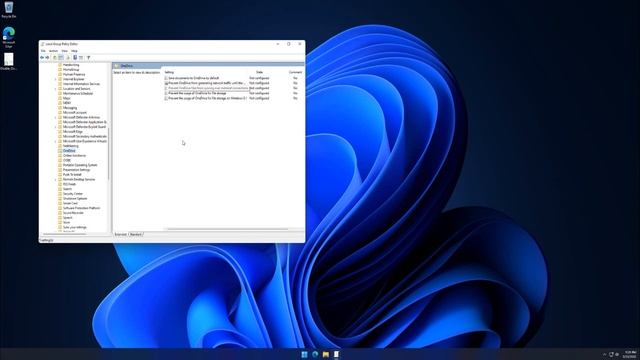Click the icon beside Prevent OneDrive generating network traffic
The width and height of the screenshot is (640, 360).
point(166,83)
